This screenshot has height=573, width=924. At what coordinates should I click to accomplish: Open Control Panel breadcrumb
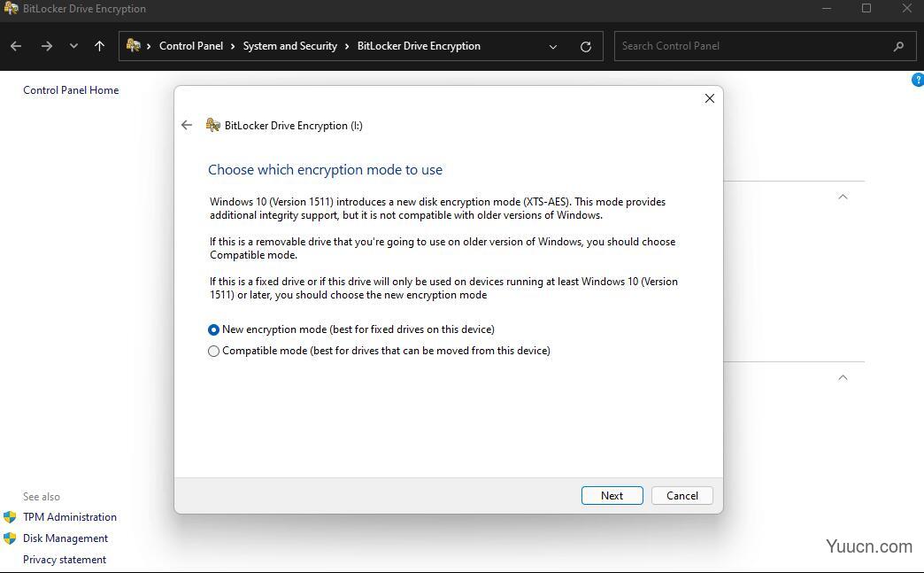(191, 46)
